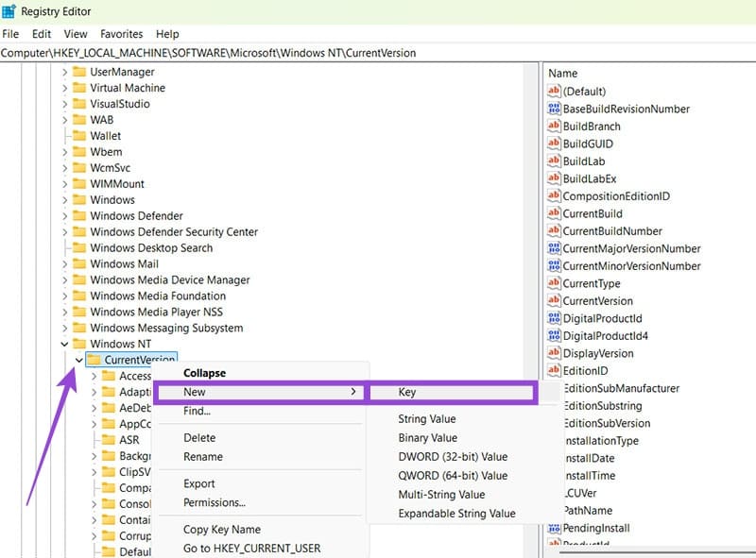
Task: Open the Edit menu
Action: point(42,34)
